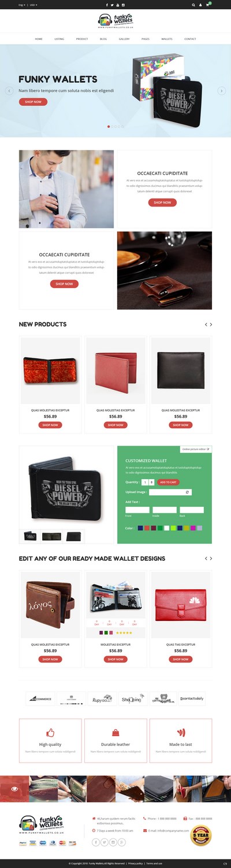Open the search icon in top bar

coord(193,5)
